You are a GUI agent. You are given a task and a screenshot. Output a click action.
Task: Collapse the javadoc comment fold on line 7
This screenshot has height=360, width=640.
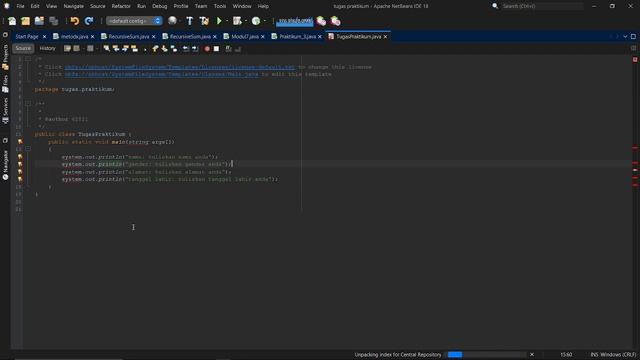[x=28, y=104]
